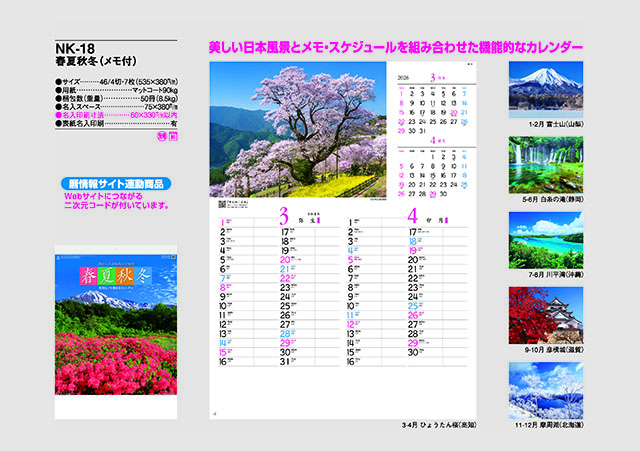Click the 7-8月 川平湾(沖縄) caption

556,275
